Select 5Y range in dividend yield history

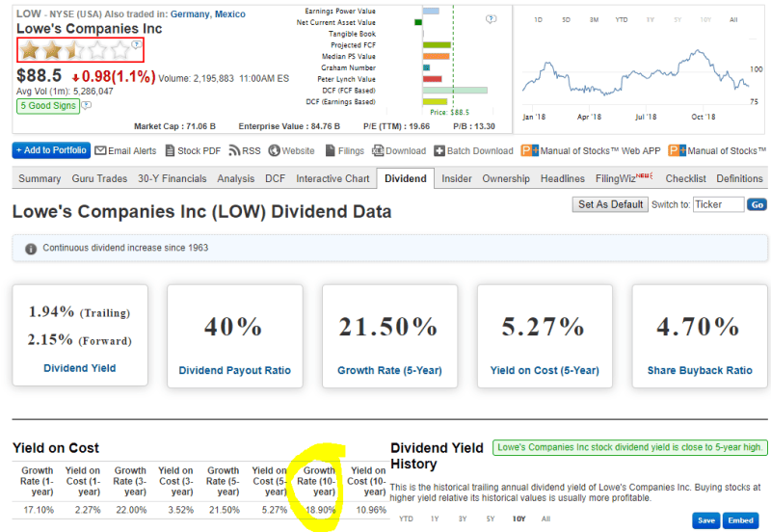[x=491, y=519]
